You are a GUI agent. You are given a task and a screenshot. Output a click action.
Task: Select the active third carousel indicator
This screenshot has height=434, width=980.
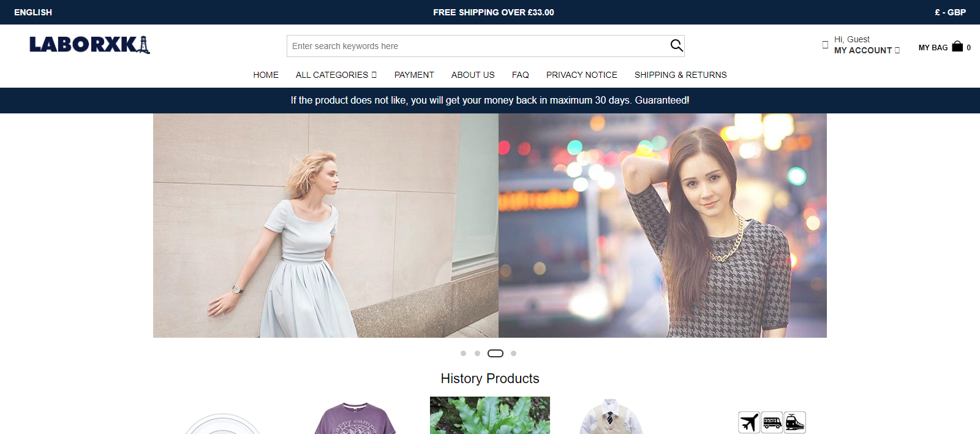click(x=496, y=353)
